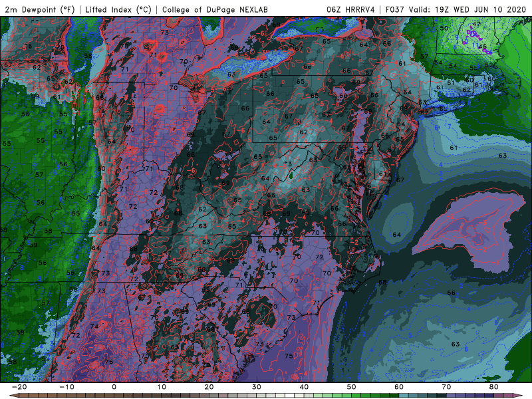This screenshot has height=399, width=532.
Task: Click the 0 label on the color scale
Action: pos(114,387)
